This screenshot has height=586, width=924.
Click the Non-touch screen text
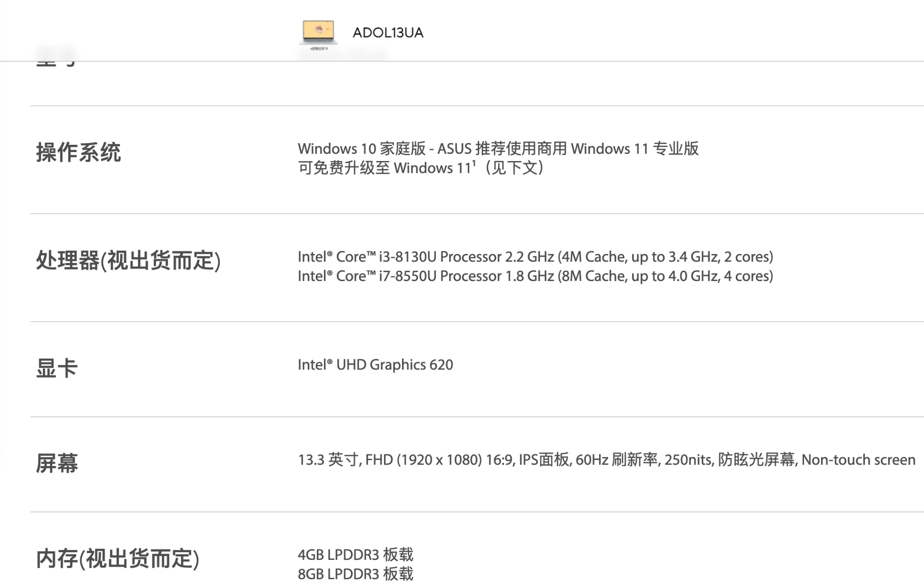pos(858,460)
